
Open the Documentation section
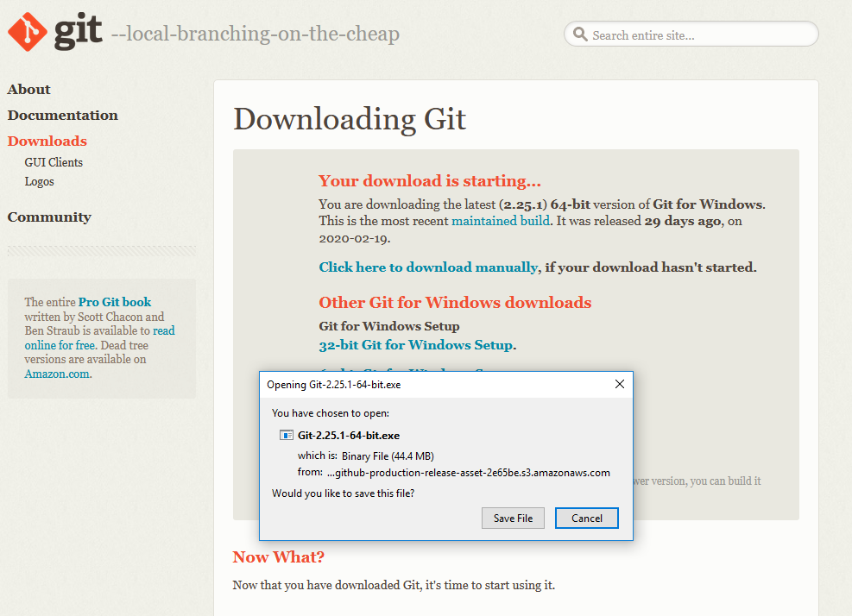(62, 115)
